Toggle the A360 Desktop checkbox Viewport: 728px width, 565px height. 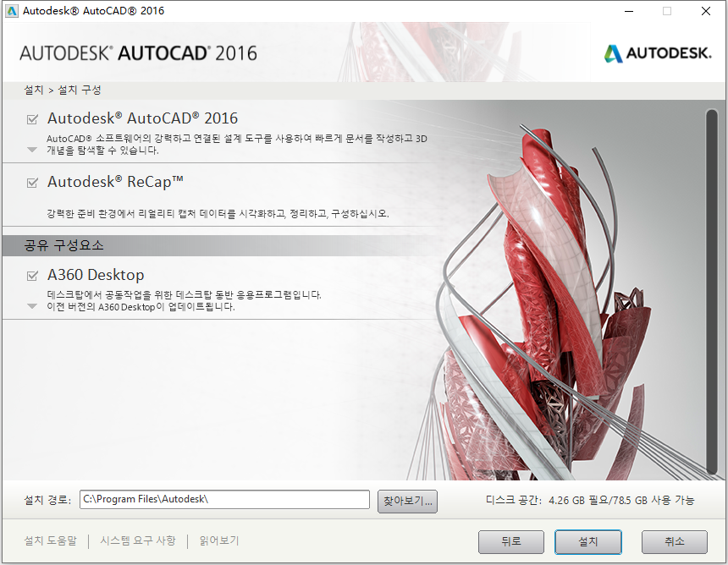click(32, 276)
